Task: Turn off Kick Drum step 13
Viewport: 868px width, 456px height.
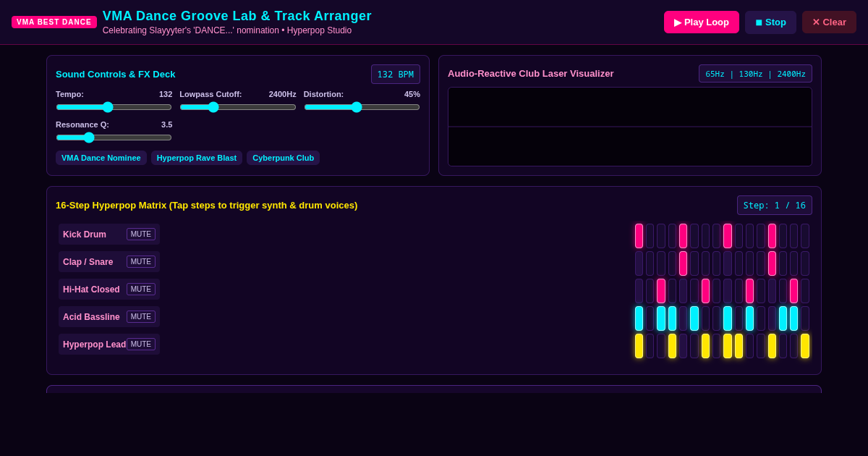Action: click(x=772, y=236)
